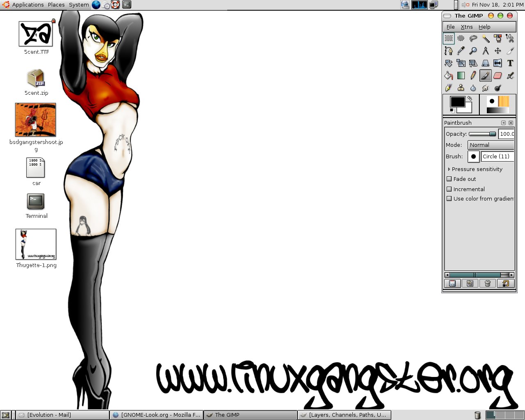
Task: Select the Pencil tool
Action: click(473, 75)
